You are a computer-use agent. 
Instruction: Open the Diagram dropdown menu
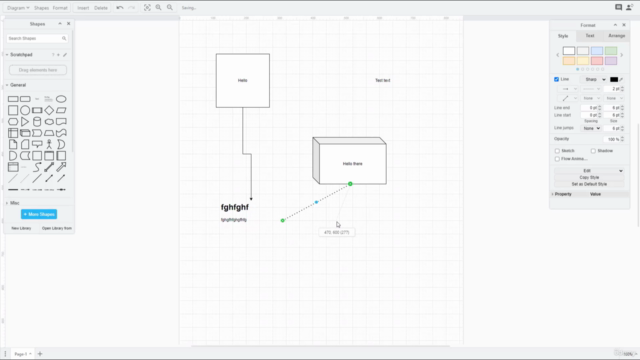[x=18, y=8]
